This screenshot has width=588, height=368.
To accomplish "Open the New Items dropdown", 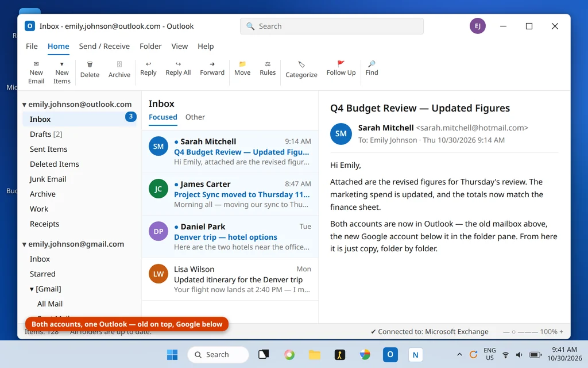I will pyautogui.click(x=62, y=72).
